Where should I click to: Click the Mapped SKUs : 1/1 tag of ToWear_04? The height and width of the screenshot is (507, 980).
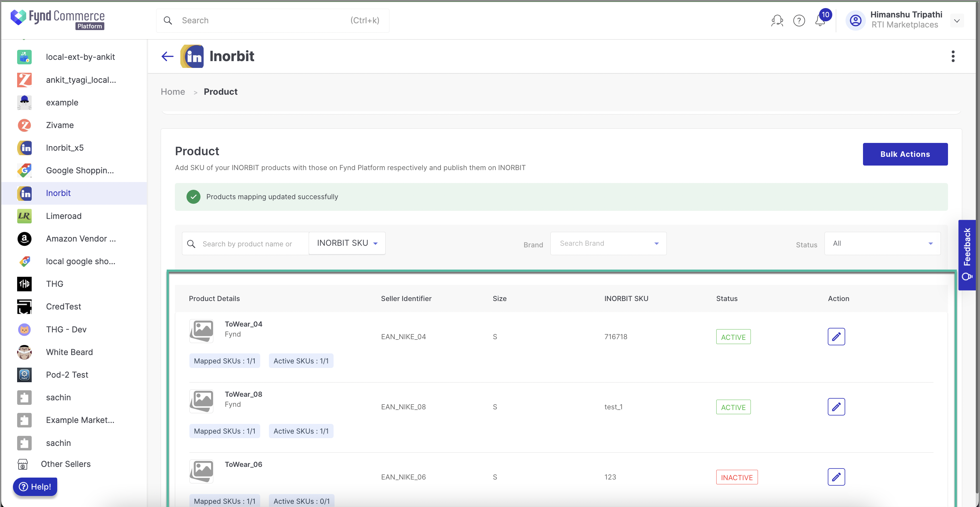[224, 361]
